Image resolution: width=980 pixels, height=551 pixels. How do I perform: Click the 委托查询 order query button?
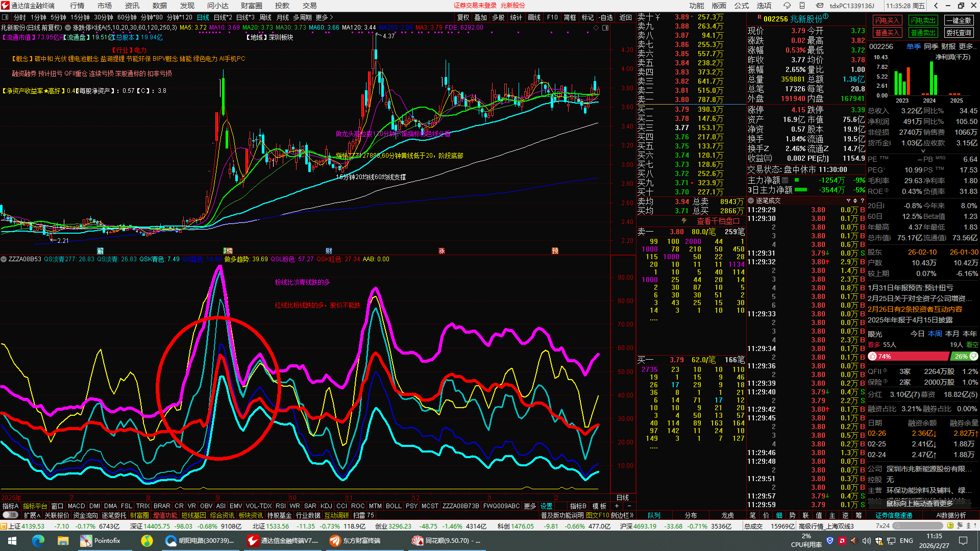[959, 33]
